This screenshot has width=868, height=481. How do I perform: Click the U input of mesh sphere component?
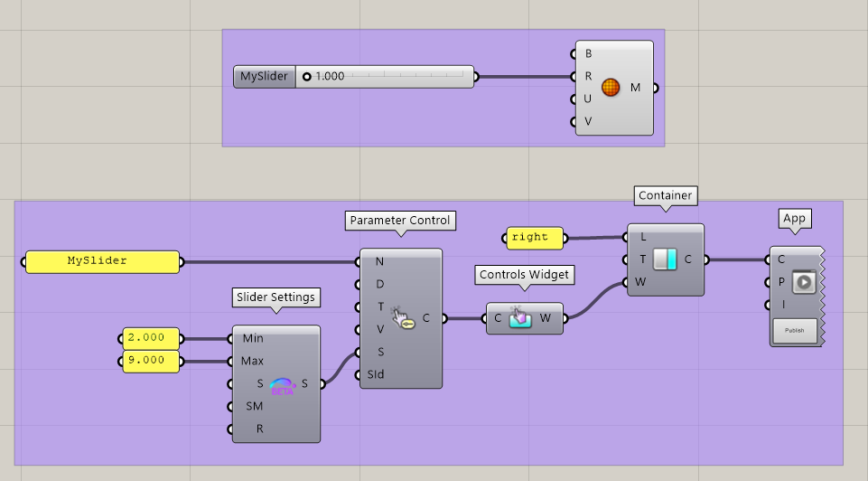pyautogui.click(x=588, y=99)
